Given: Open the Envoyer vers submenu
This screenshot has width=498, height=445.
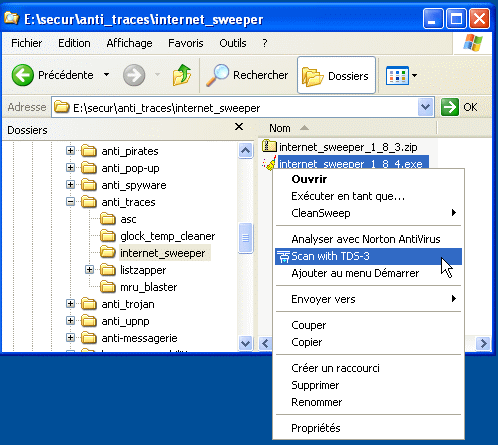Looking at the screenshot, I should coord(368,299).
